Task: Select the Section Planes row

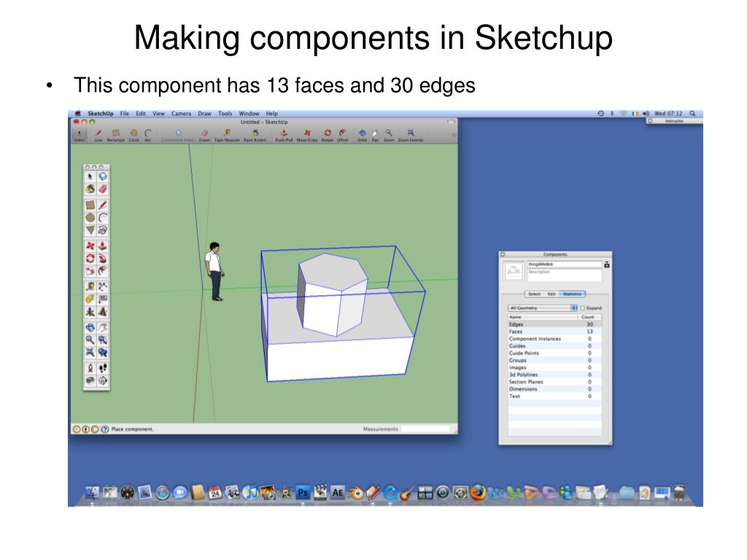Action: [554, 382]
